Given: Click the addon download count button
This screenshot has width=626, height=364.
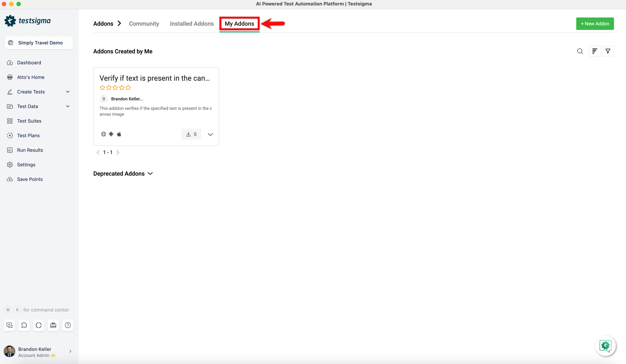Looking at the screenshot, I should click(x=191, y=134).
